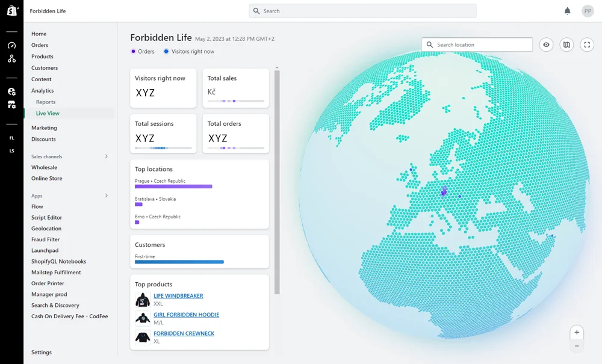Click the GIRL FORBIDDEN HOODIE thumbnail
The image size is (602, 364).
(143, 318)
